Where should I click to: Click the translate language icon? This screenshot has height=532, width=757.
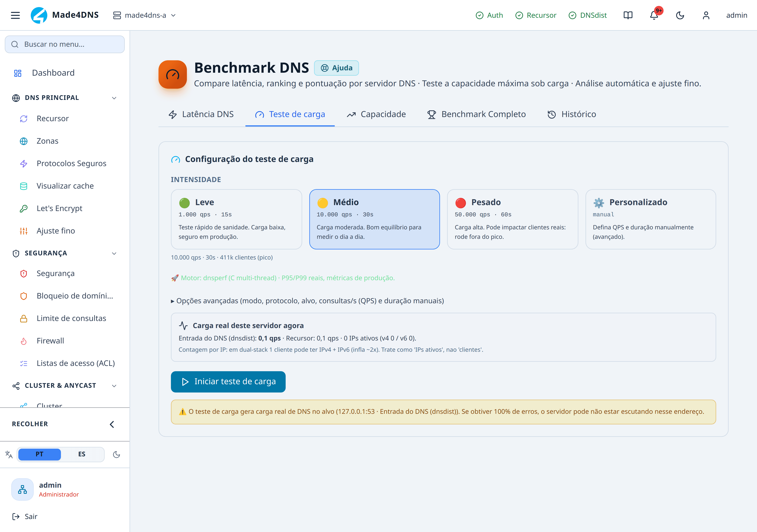(9, 455)
